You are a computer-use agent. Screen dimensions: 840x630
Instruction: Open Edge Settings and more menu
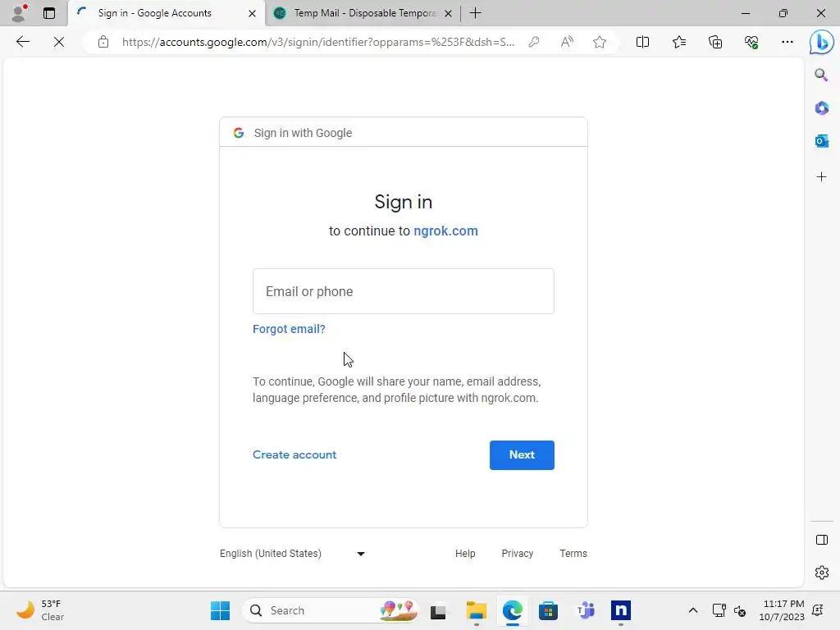[787, 42]
